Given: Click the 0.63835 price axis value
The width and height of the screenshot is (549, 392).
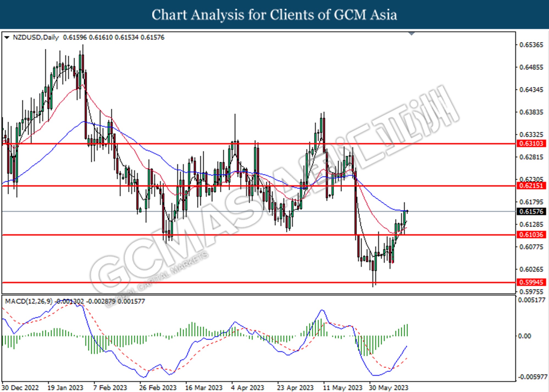Looking at the screenshot, I should (531, 112).
